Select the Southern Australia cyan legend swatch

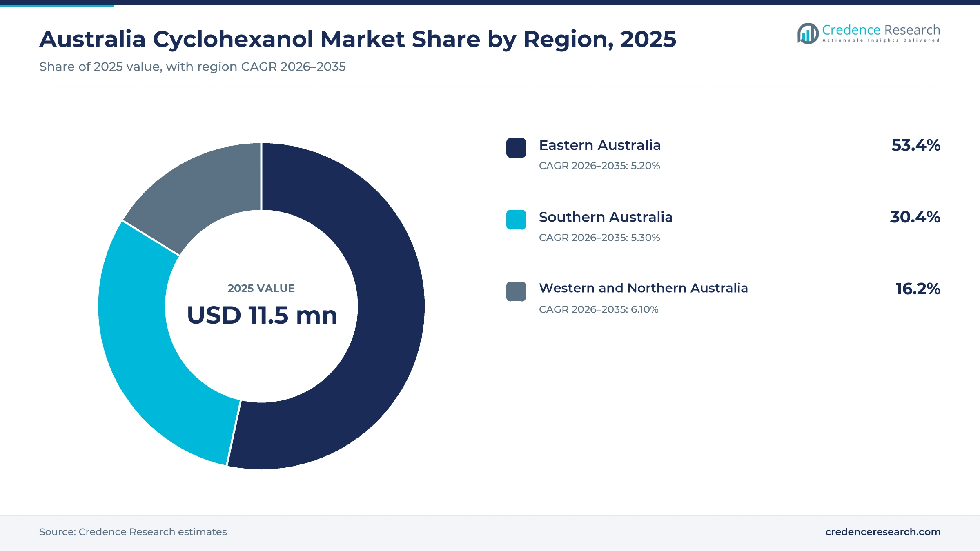516,220
